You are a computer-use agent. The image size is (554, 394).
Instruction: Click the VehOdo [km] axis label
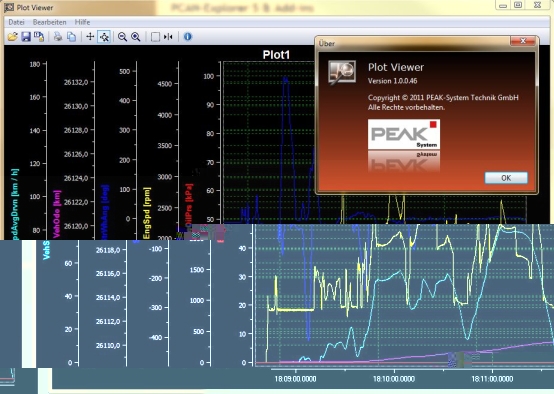[57, 214]
